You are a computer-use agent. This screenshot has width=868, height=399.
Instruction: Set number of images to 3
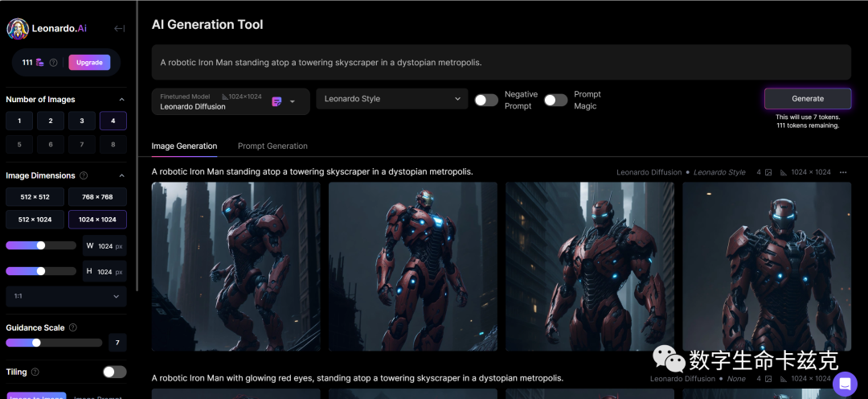[82, 121]
